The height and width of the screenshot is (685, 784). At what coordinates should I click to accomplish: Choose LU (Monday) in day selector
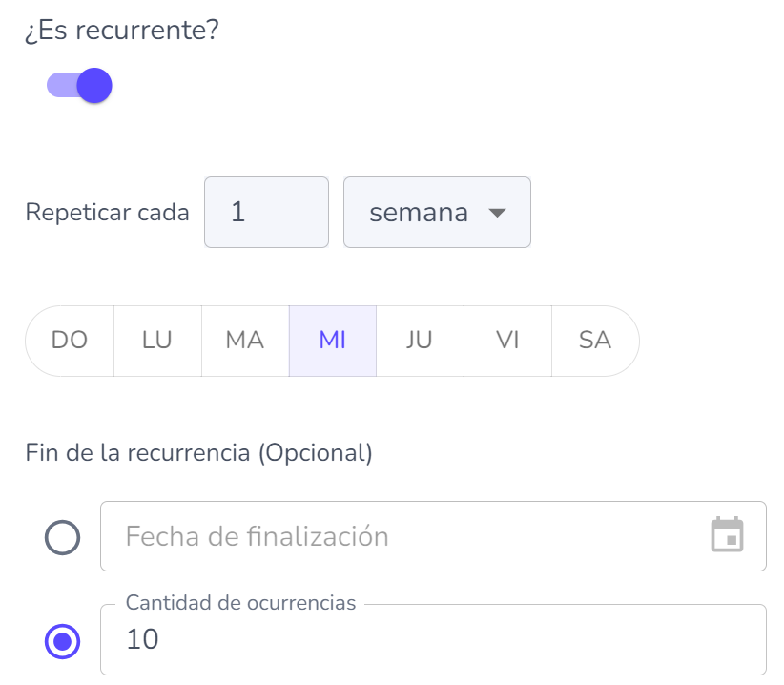coord(157,341)
